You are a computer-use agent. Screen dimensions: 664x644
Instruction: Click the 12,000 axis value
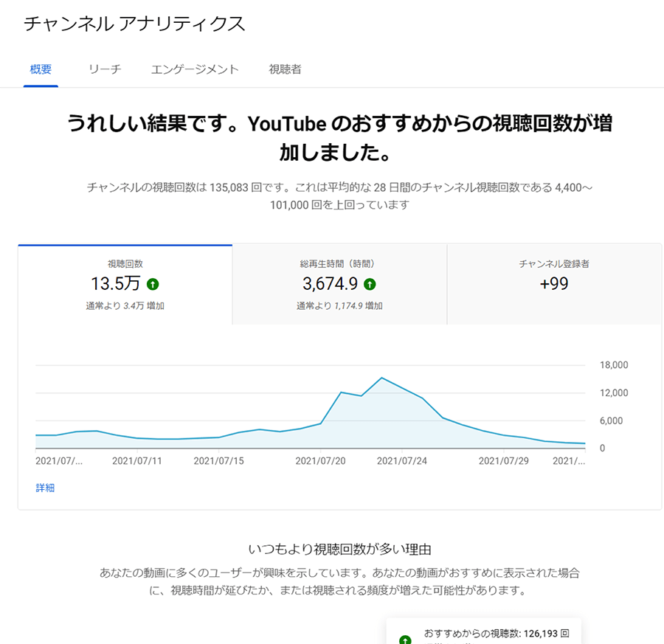click(x=614, y=393)
